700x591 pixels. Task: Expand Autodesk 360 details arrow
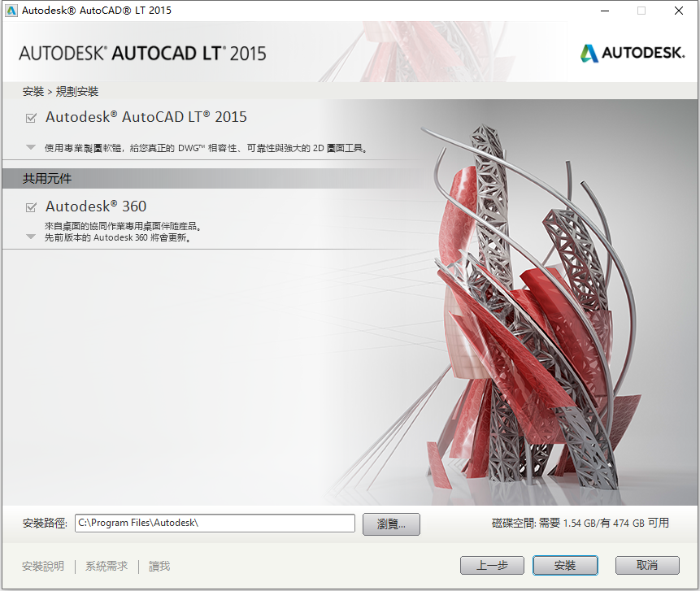click(x=31, y=237)
